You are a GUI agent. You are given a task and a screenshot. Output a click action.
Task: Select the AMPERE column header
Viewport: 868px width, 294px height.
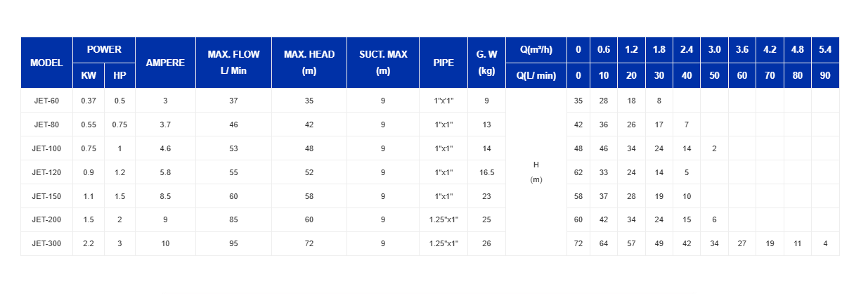pos(165,63)
